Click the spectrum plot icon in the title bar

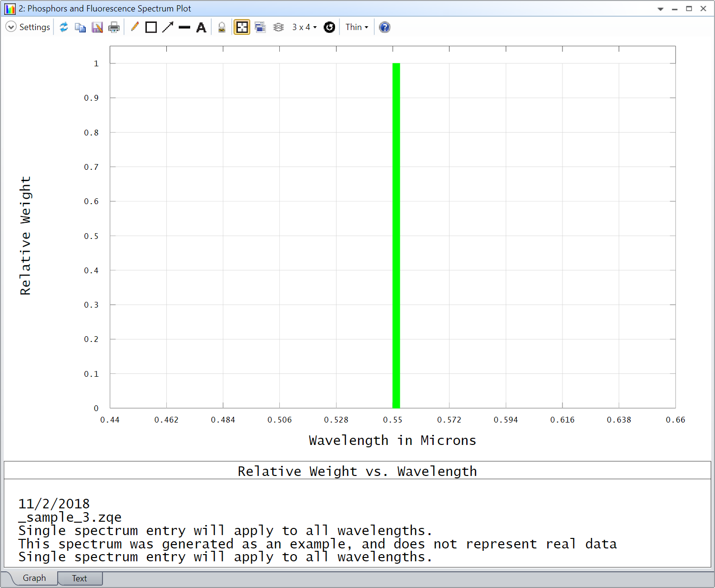[10, 9]
